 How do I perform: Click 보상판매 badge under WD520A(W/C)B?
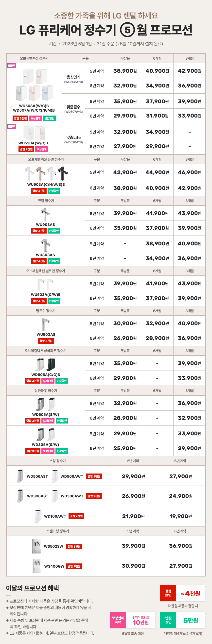pyautogui.click(x=42, y=149)
